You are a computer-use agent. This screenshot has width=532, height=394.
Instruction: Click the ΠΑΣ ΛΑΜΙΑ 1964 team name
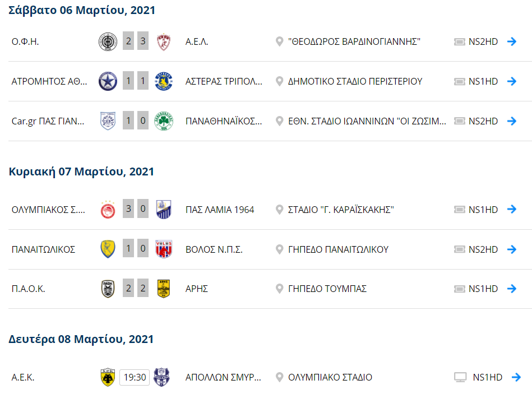(220, 210)
